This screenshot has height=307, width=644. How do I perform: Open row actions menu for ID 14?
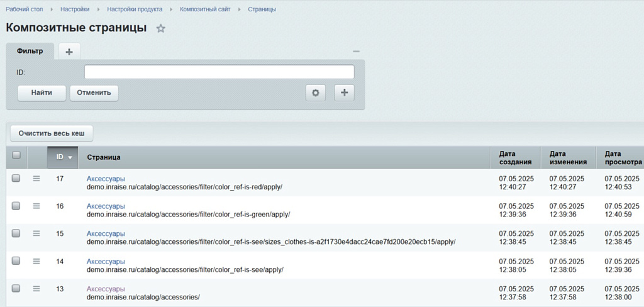click(x=36, y=261)
